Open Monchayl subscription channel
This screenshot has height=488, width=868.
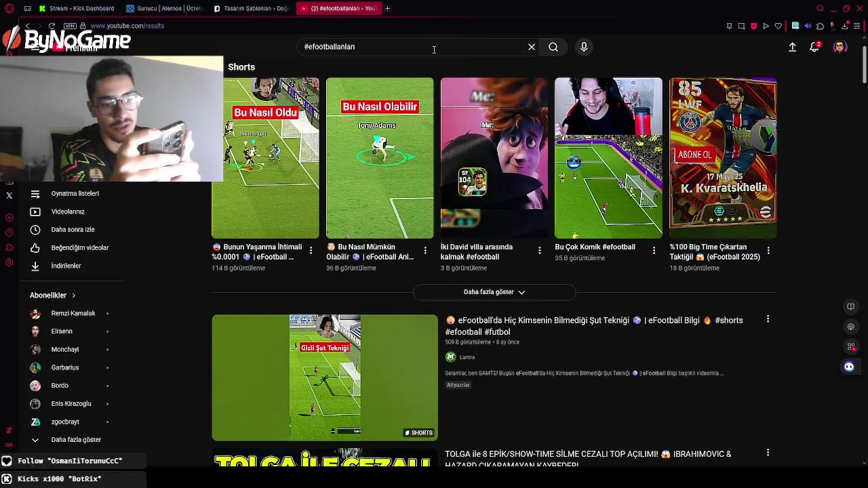point(71,349)
